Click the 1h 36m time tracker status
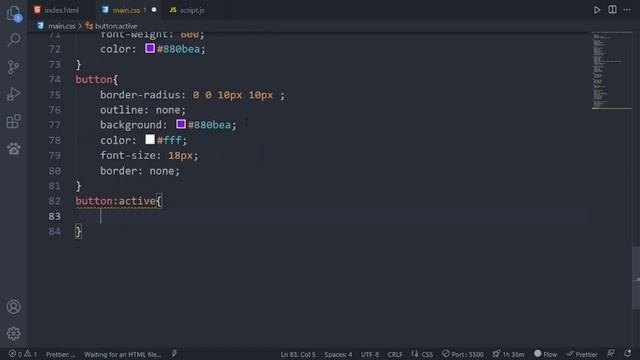This screenshot has height=360, width=640. pyautogui.click(x=509, y=354)
